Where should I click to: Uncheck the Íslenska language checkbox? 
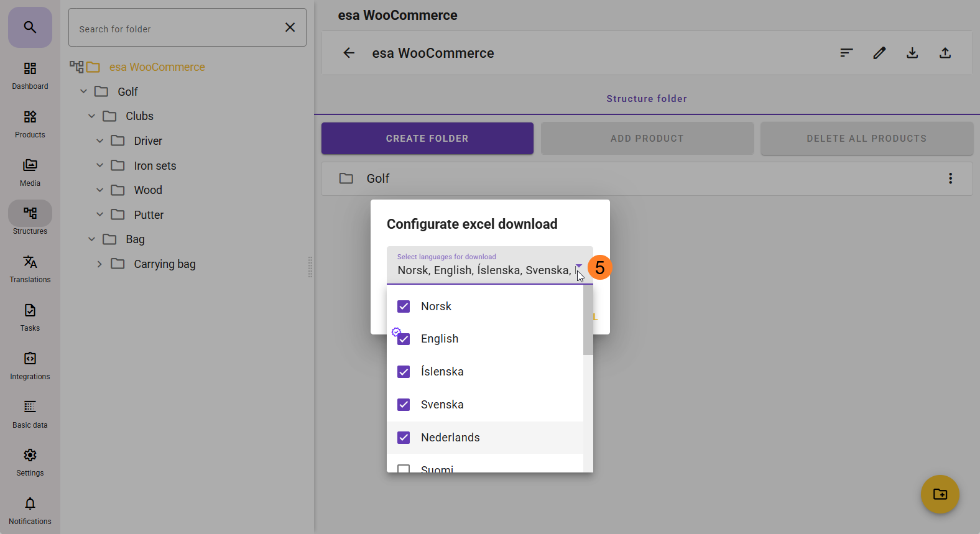tap(404, 372)
